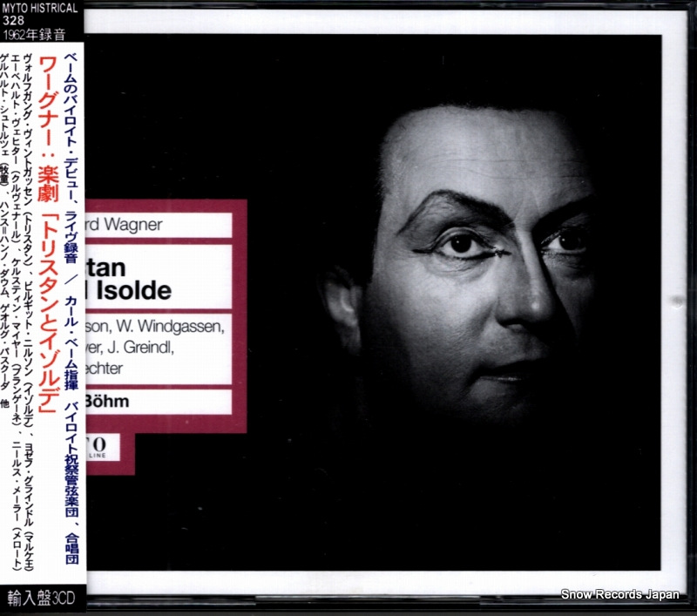
Task: Click the blue line "ベームのバイロイト・デビュー、ライヴ録音"
Action: 71,158
